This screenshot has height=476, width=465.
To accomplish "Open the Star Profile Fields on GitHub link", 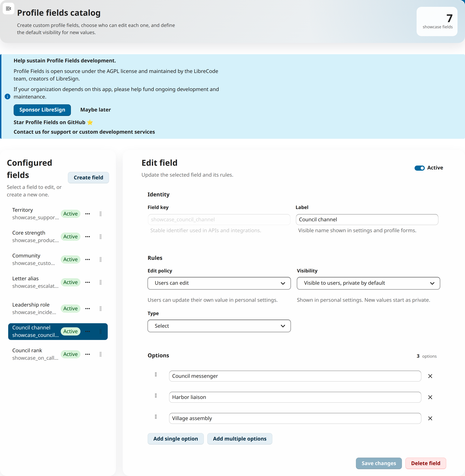I will click(50, 122).
